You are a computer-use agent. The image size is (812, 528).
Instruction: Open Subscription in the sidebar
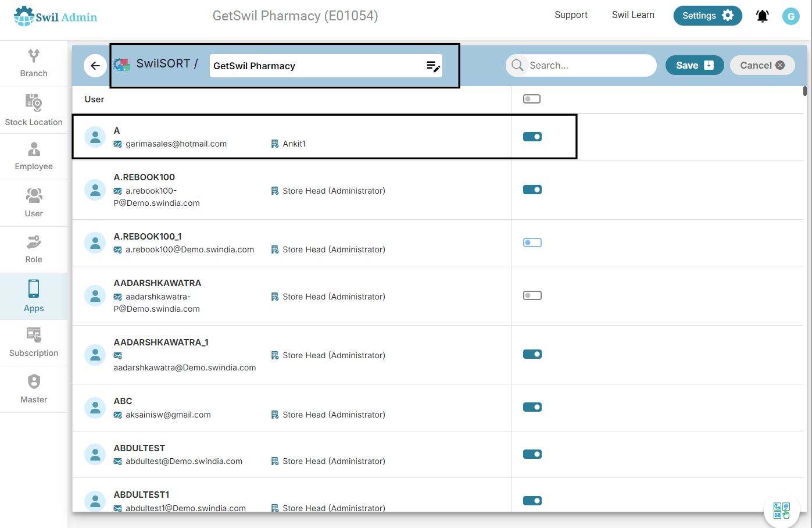coord(34,343)
